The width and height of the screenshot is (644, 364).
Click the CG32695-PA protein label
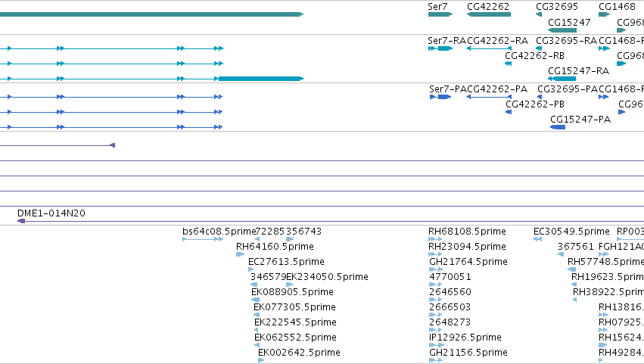(x=568, y=89)
